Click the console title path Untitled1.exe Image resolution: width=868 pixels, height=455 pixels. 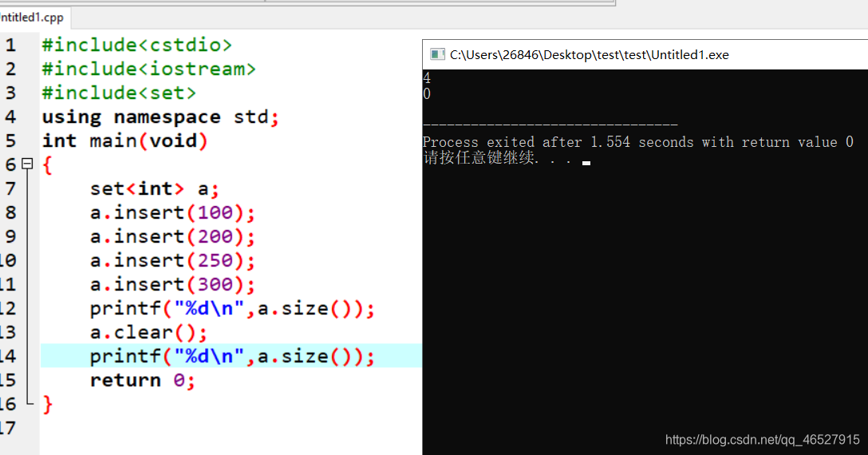(589, 55)
